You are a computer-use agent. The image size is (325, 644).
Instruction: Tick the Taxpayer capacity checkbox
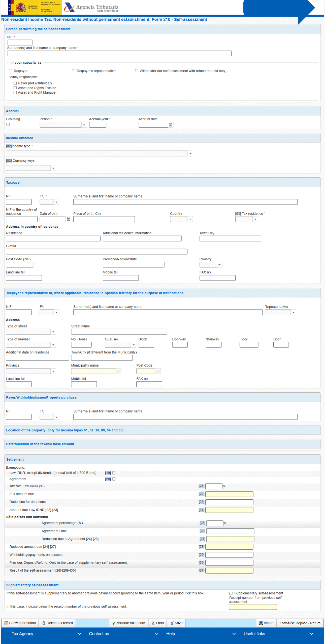point(11,71)
